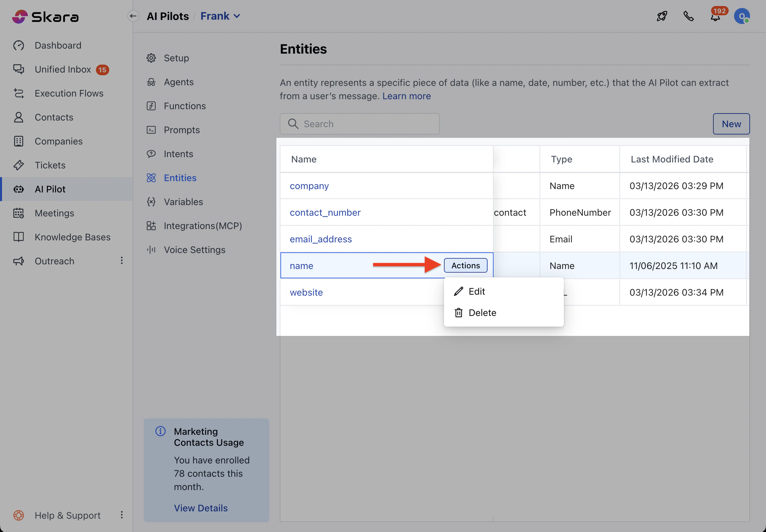Select Edit from the actions menu
Screen dimensions: 766x532
coord(477,291)
